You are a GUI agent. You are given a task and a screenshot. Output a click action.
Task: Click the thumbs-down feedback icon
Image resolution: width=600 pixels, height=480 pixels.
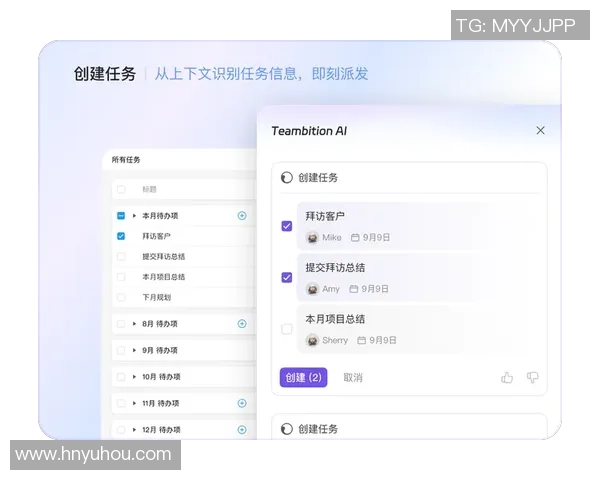coord(532,377)
